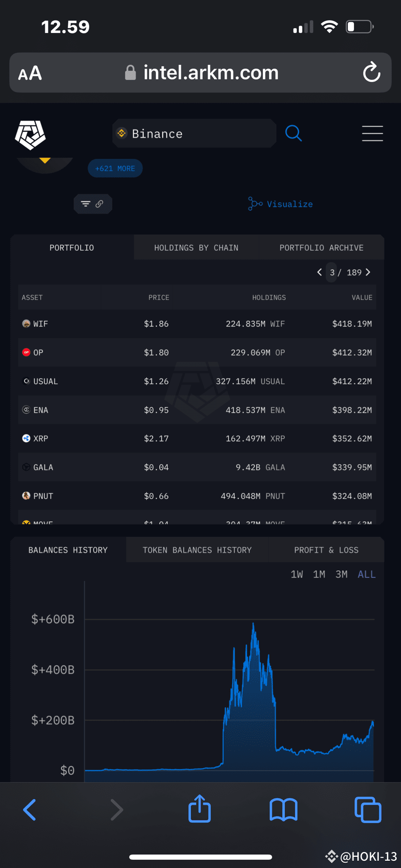Tap Safari share icon
The image size is (401, 868).
200,808
